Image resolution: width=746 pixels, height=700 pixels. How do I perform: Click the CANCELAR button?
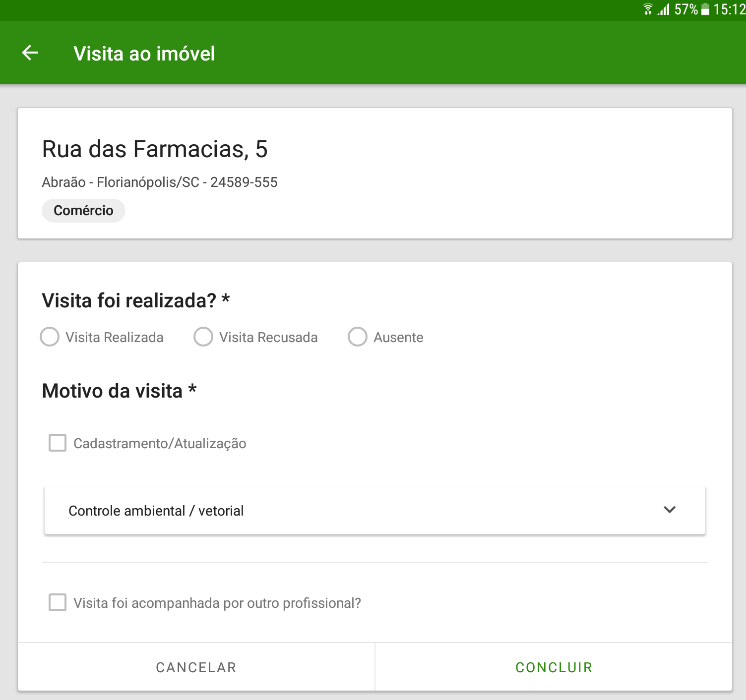196,667
